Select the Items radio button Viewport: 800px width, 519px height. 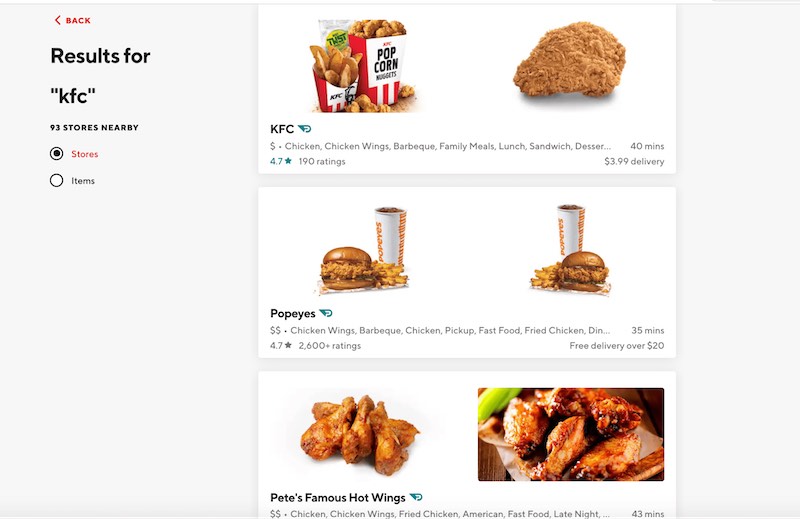(x=57, y=181)
